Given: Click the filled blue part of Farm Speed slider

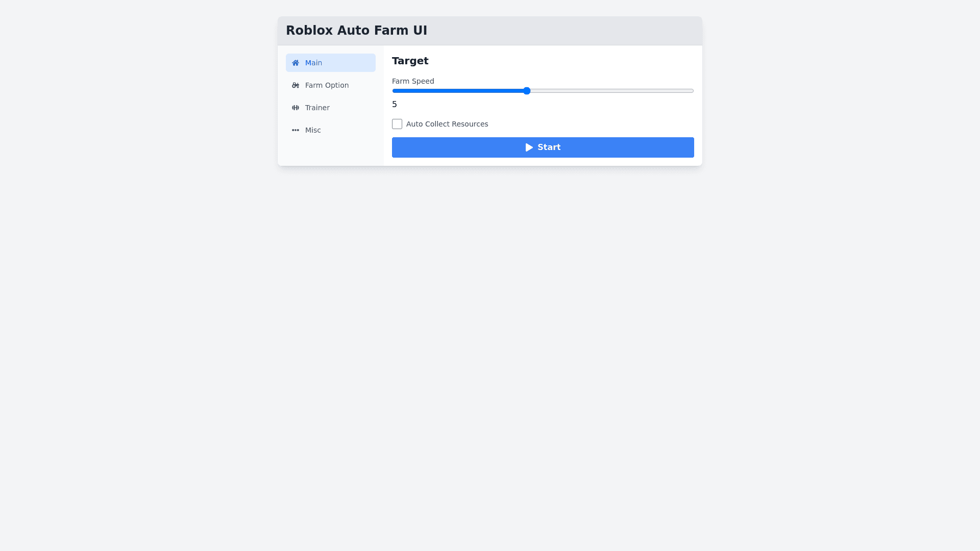Looking at the screenshot, I should tap(459, 91).
